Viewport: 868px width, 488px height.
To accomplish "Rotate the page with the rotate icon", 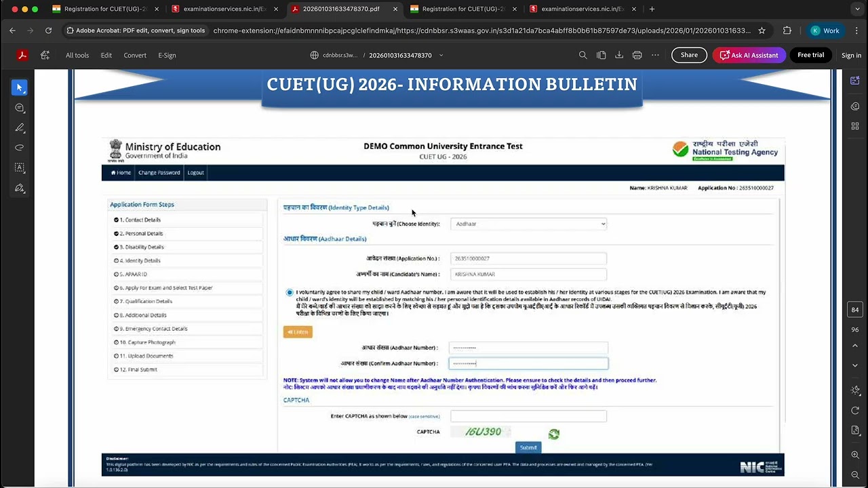I will 855,411.
